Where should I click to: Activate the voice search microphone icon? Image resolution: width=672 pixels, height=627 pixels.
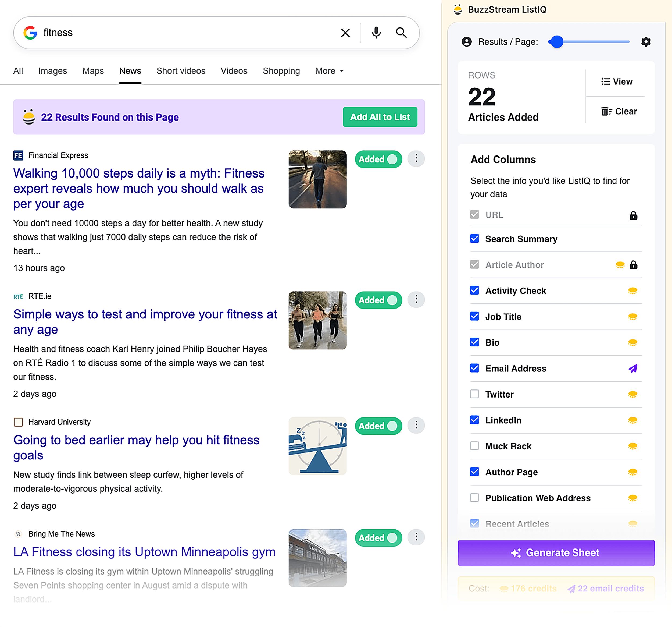pyautogui.click(x=376, y=33)
